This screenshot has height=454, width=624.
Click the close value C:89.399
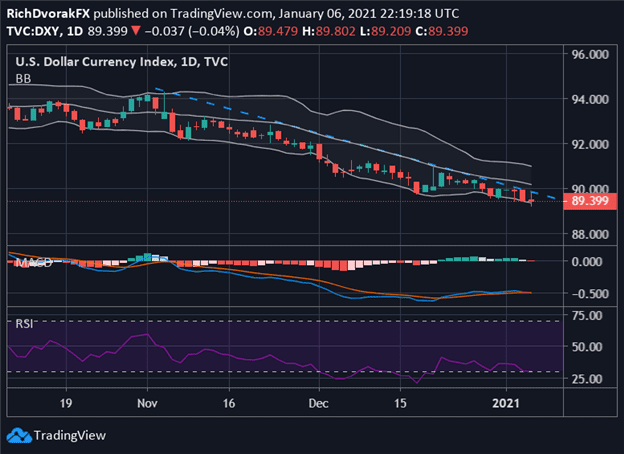(442, 31)
